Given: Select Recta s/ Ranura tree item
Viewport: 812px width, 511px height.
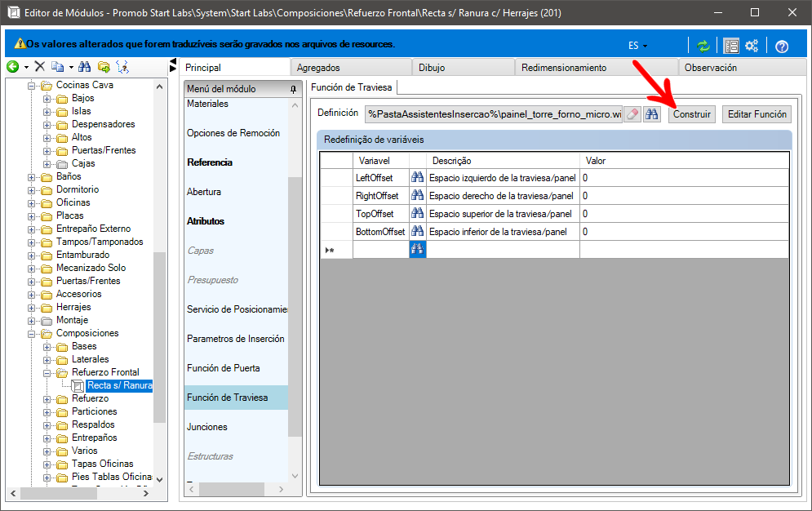Looking at the screenshot, I should 120,386.
